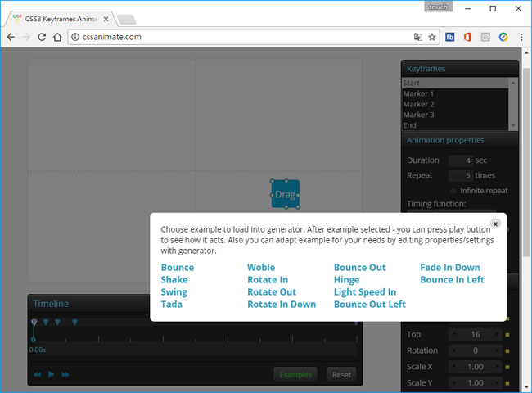Select the End keyframe

coord(455,125)
